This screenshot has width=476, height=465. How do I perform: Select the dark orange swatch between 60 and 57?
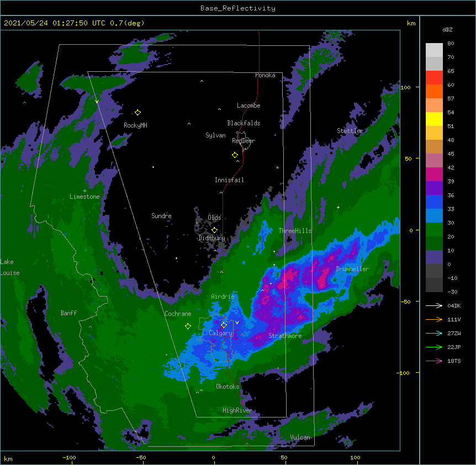point(434,92)
